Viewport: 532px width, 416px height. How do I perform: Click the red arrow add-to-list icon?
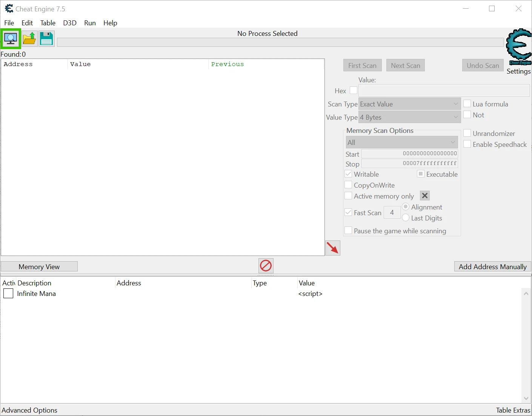(333, 248)
